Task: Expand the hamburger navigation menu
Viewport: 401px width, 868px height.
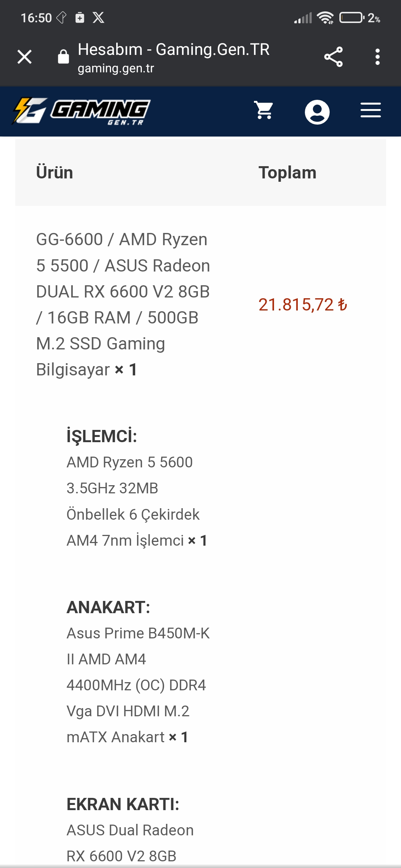Action: pos(371,111)
